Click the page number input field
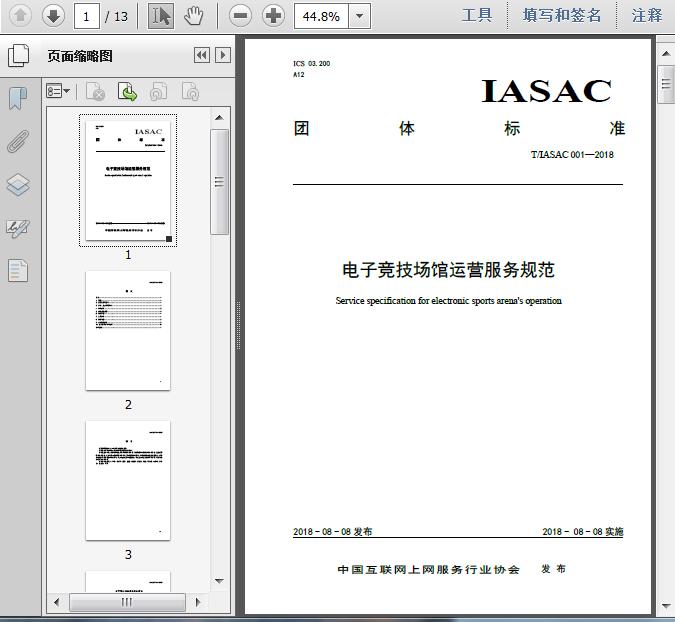 [x=87, y=16]
